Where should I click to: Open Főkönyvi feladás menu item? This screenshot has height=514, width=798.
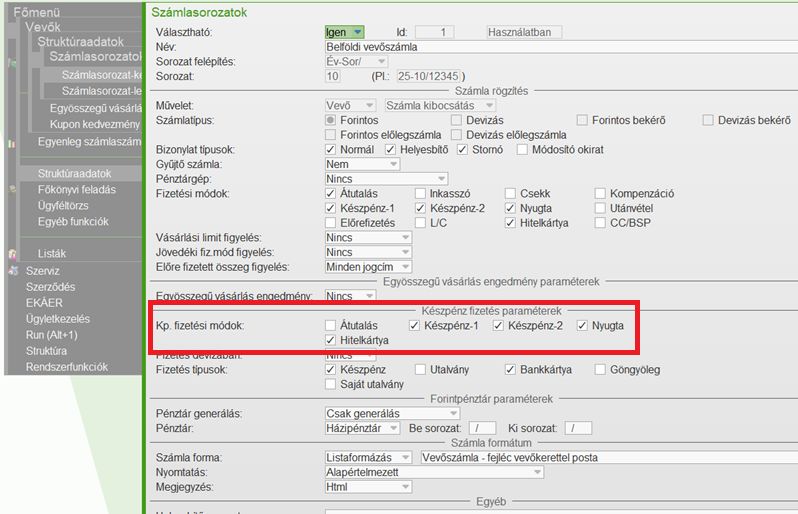77,189
